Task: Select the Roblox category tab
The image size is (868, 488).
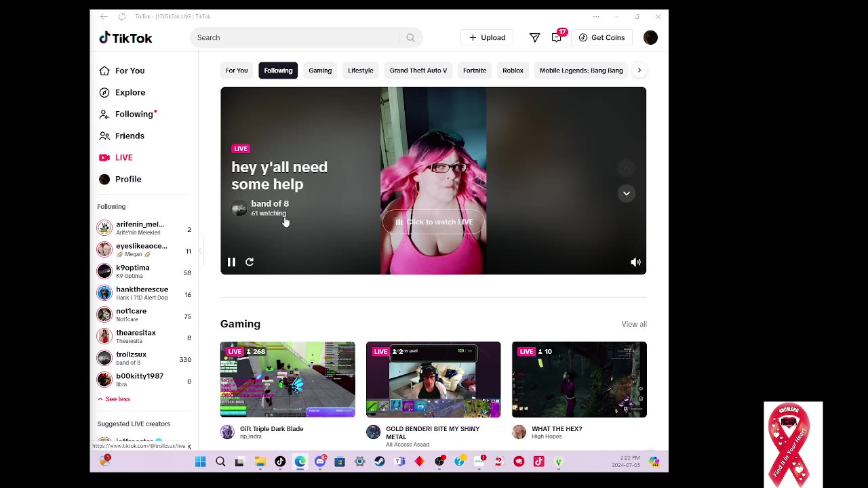Action: tap(513, 70)
